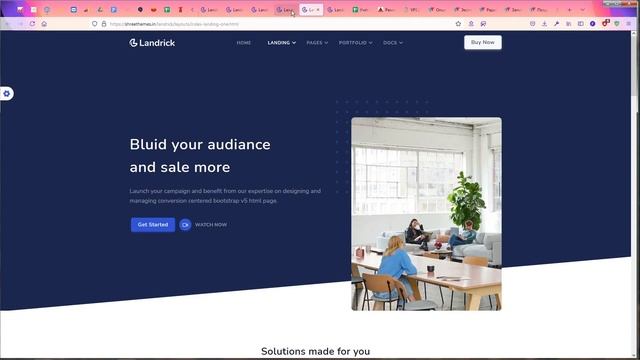The image size is (640, 360).
Task: Bookmark this page with the star icon
Action: (x=458, y=24)
